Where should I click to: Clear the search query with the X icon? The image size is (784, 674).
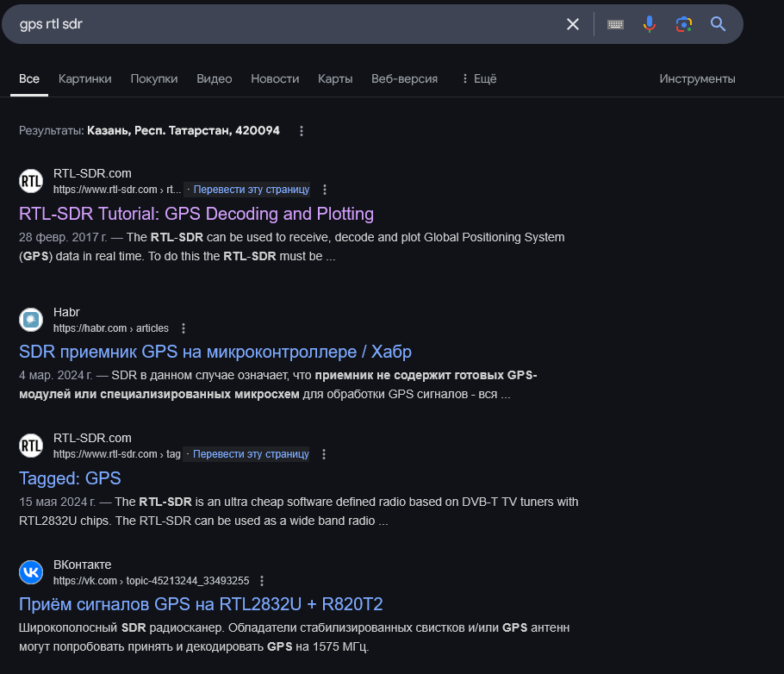click(573, 24)
